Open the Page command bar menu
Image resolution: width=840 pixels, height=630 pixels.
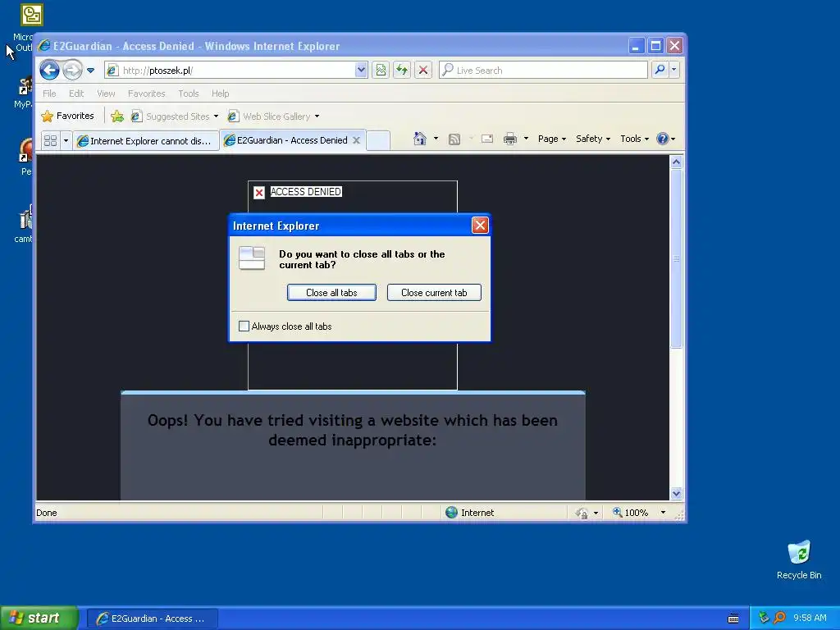coord(552,139)
